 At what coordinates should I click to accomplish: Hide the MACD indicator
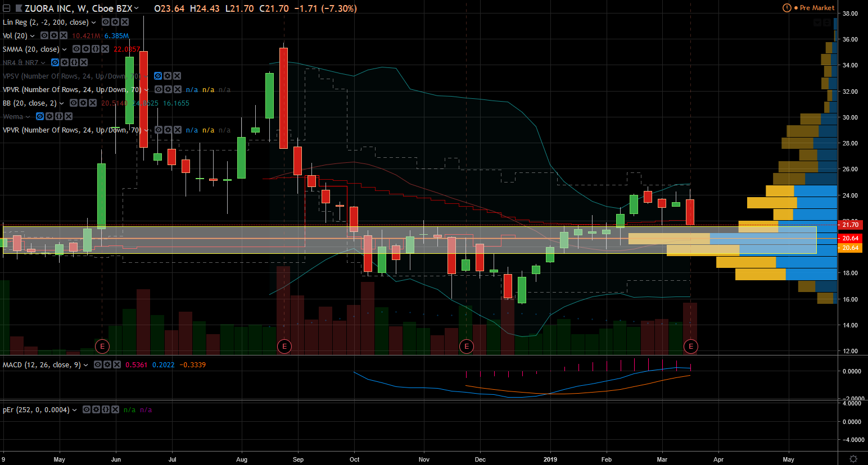[x=98, y=365]
